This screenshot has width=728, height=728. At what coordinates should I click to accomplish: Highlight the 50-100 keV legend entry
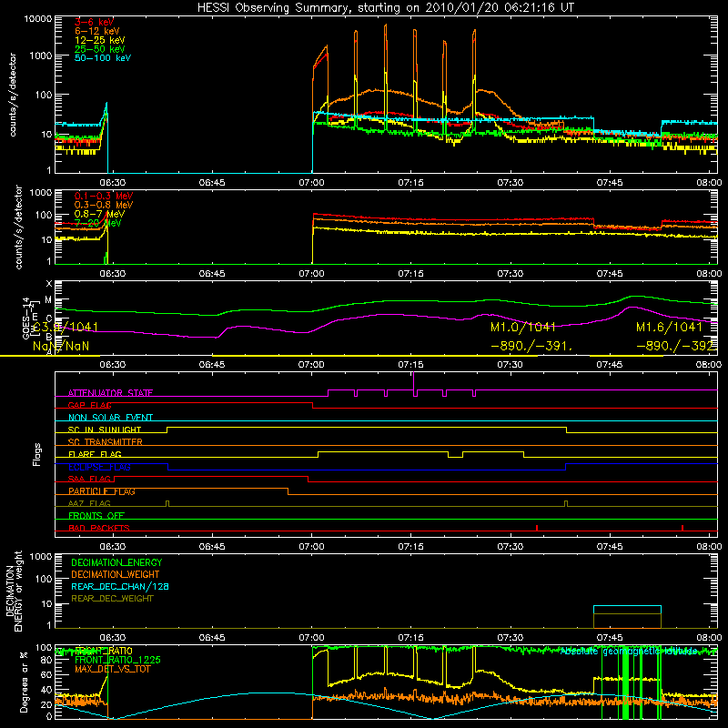[103, 58]
